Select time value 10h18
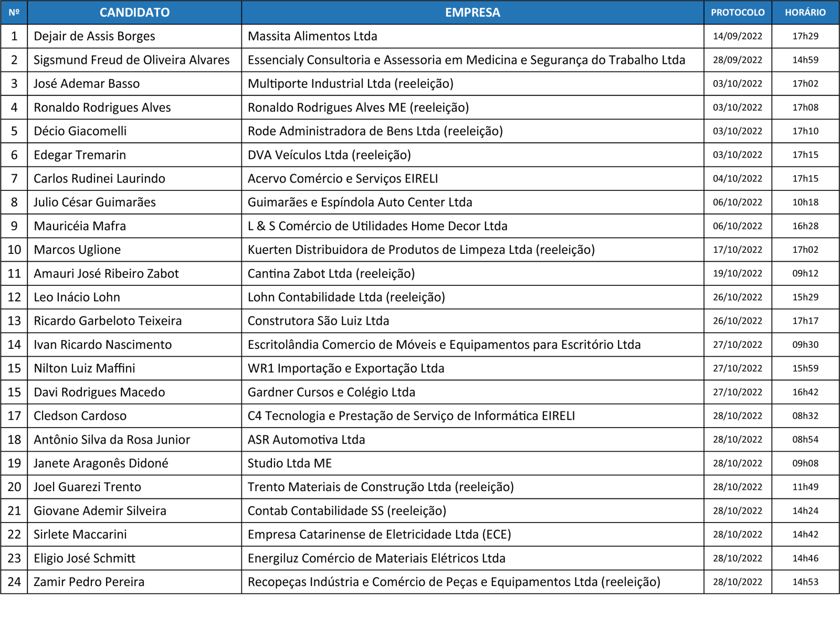Screen dimensions: 840x618 click(x=805, y=202)
